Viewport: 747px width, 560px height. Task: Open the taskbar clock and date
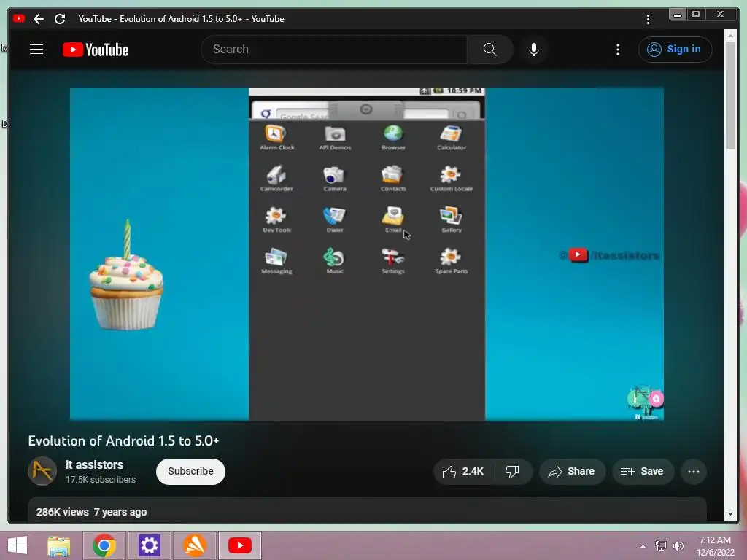click(x=715, y=546)
